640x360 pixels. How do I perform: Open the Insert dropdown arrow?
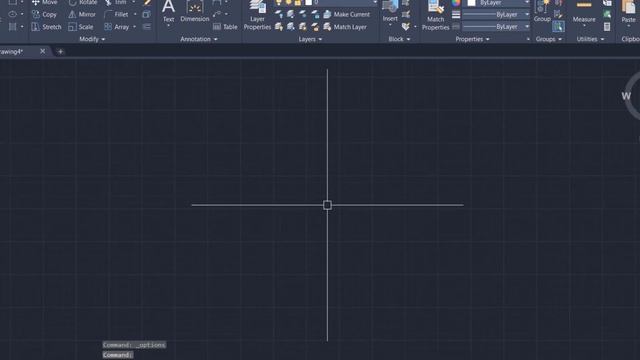pyautogui.click(x=390, y=25)
